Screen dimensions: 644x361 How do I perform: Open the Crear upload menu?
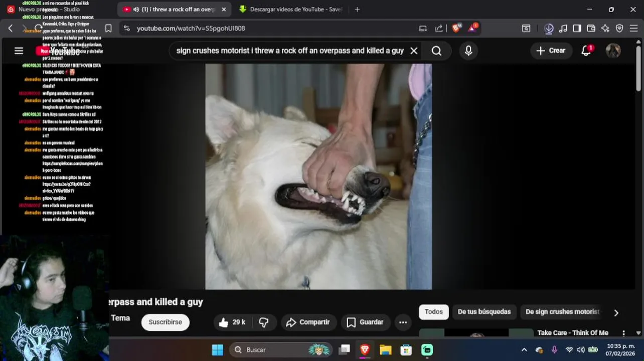(x=551, y=51)
